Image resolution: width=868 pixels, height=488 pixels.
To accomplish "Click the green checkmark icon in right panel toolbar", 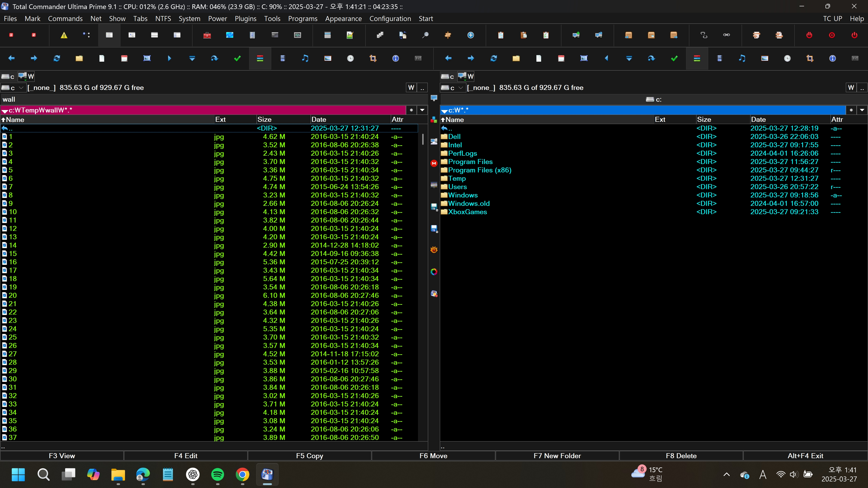I will click(674, 58).
